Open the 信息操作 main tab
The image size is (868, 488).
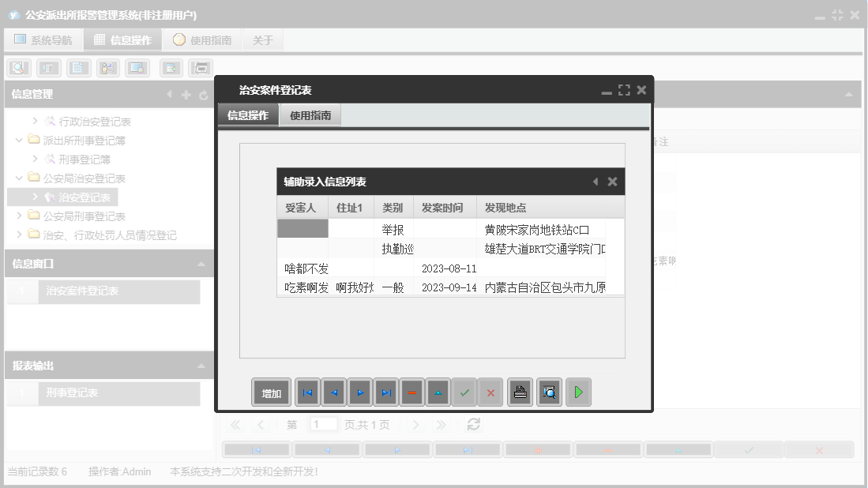(123, 39)
